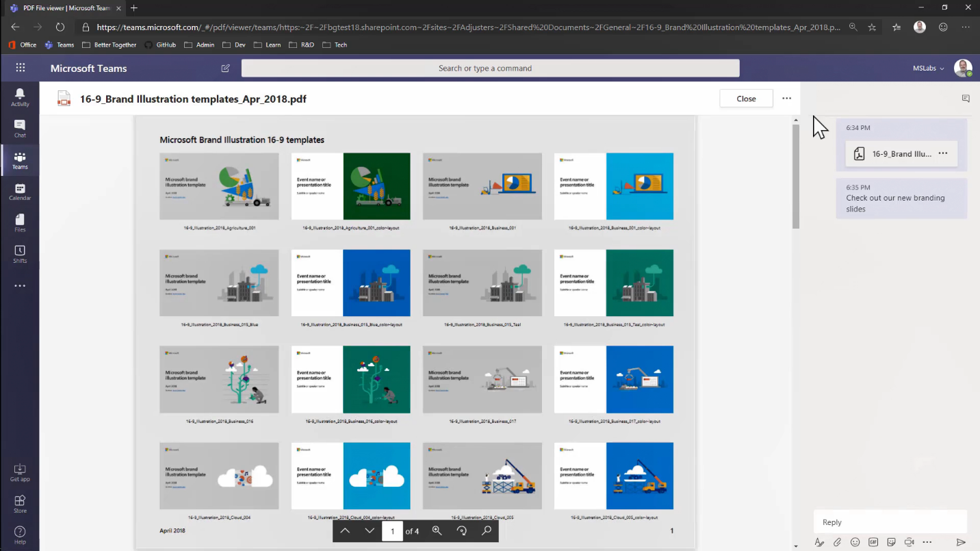The height and width of the screenshot is (551, 980).
Task: Start a Meet now video call
Action: coord(909,542)
